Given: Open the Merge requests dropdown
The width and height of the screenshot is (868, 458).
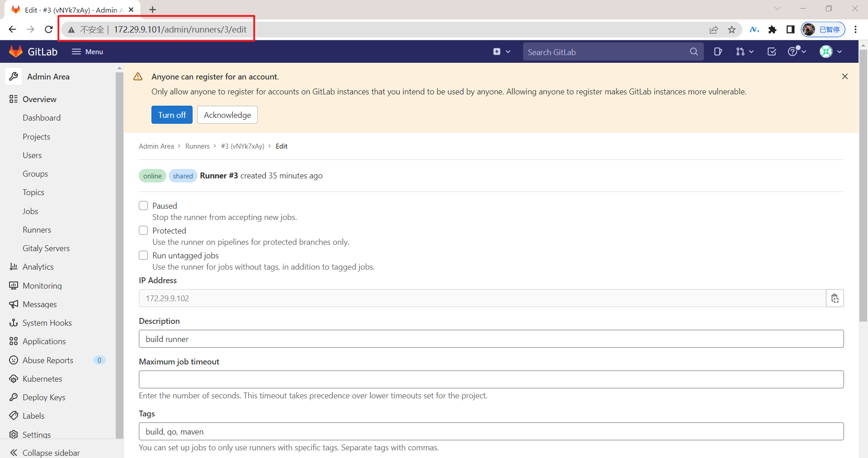Looking at the screenshot, I should [x=745, y=51].
